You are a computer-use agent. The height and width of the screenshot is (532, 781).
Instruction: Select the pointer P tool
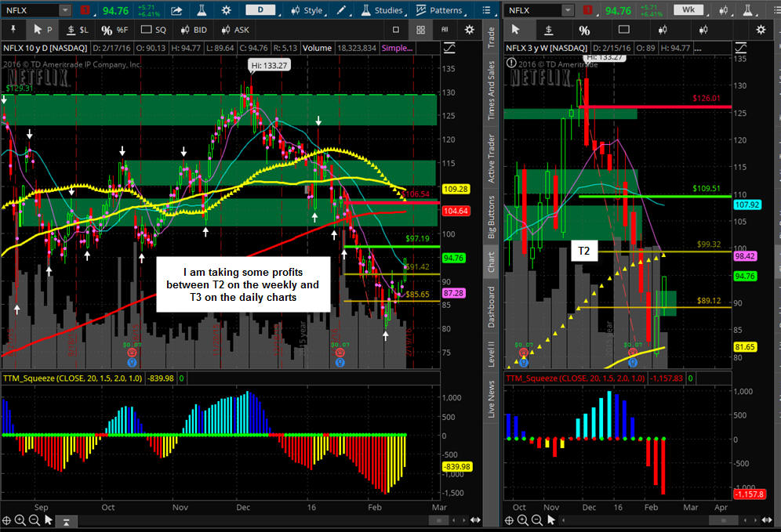(x=42, y=30)
